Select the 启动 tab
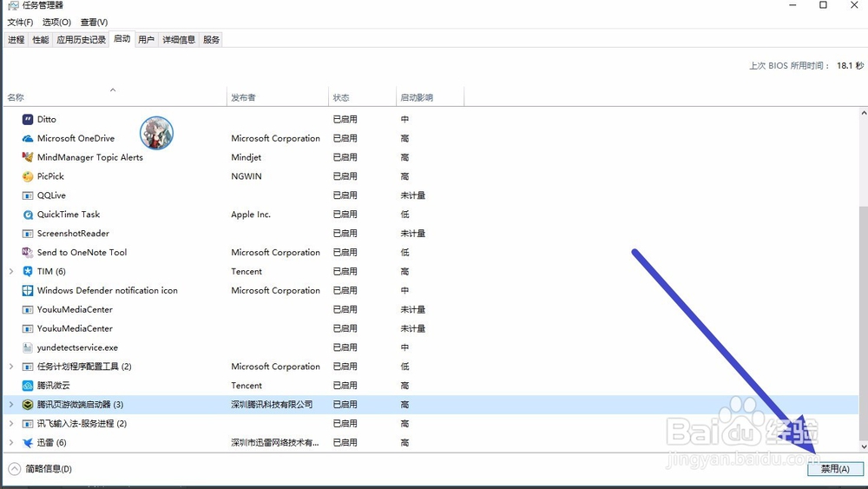This screenshot has height=489, width=868. click(122, 39)
